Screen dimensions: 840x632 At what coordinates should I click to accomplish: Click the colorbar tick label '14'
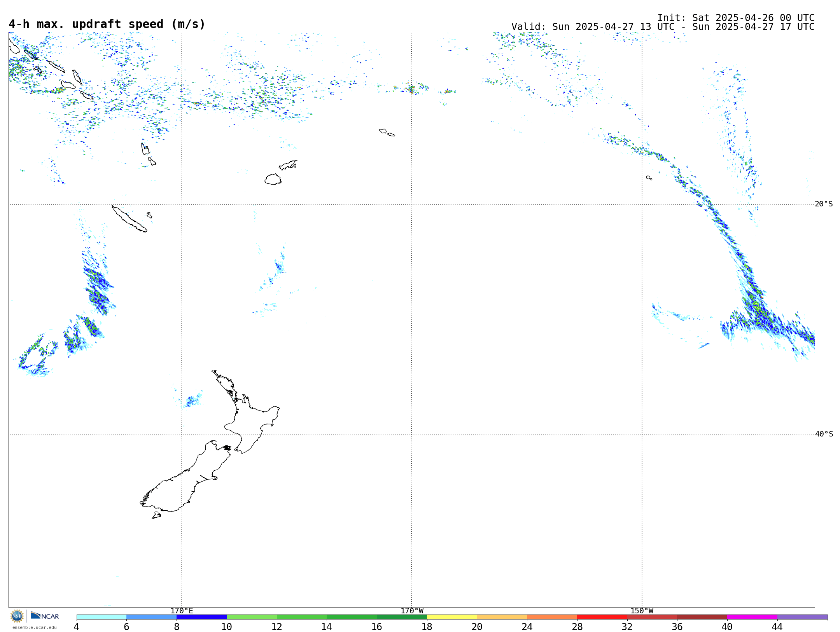click(x=327, y=627)
